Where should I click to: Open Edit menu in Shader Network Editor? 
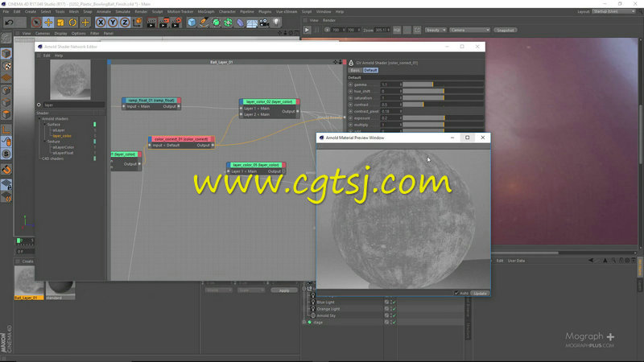(47, 56)
